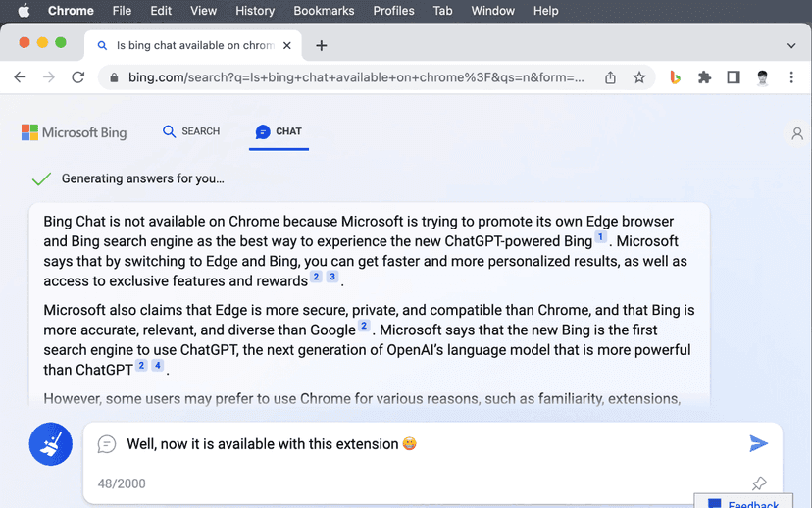Click the Feedback button
The height and width of the screenshot is (508, 812).
tap(753, 502)
